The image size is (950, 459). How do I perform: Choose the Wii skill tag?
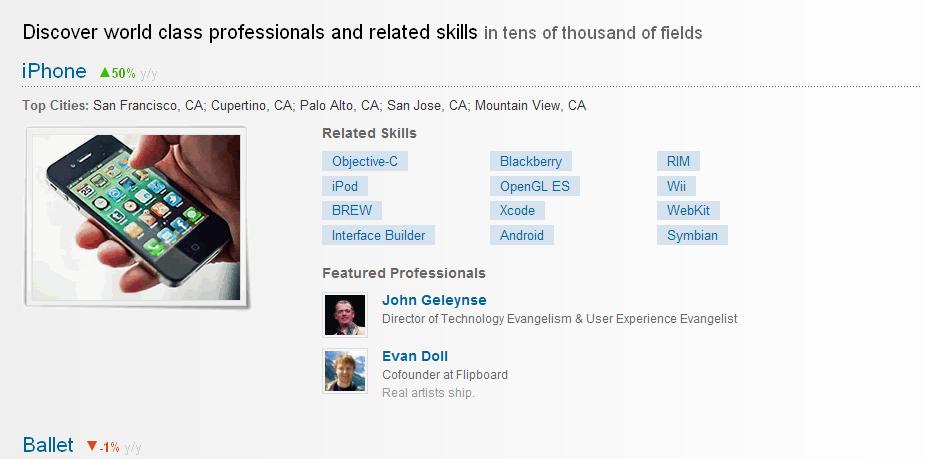676,186
